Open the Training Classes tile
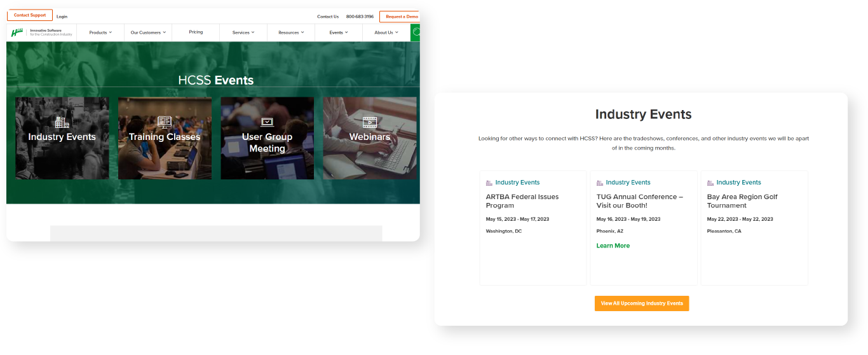The image size is (868, 355). (165, 138)
